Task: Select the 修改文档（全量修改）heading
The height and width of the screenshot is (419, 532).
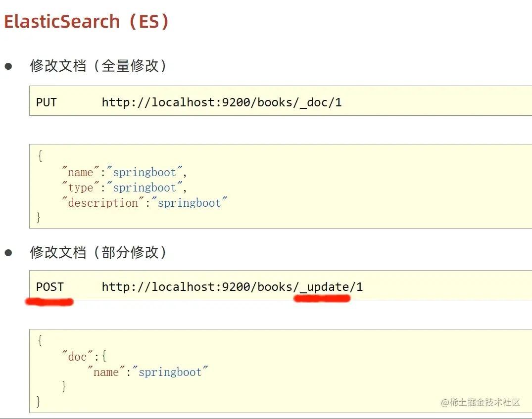Action: 98,66
